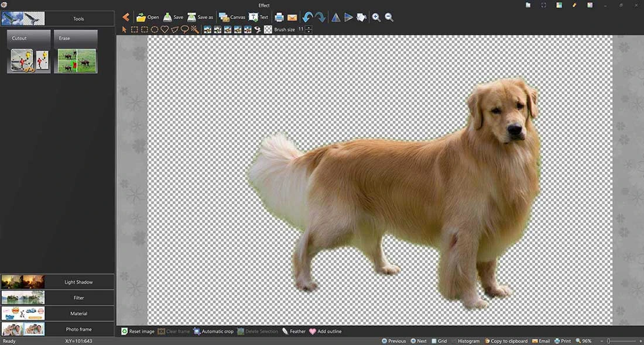Viewport: 644px width, 345px height.
Task: Click the flip horizontal triangle icon
Action: pyautogui.click(x=335, y=17)
